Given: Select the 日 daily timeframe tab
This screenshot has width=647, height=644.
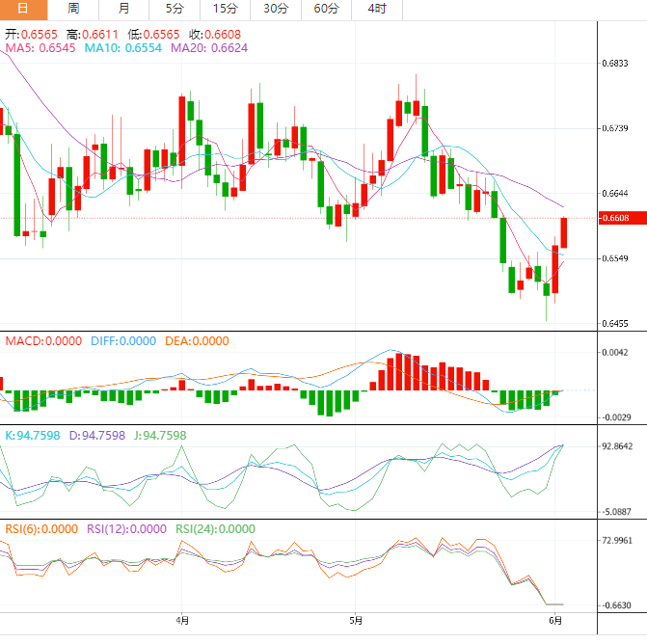Looking at the screenshot, I should click(x=23, y=9).
